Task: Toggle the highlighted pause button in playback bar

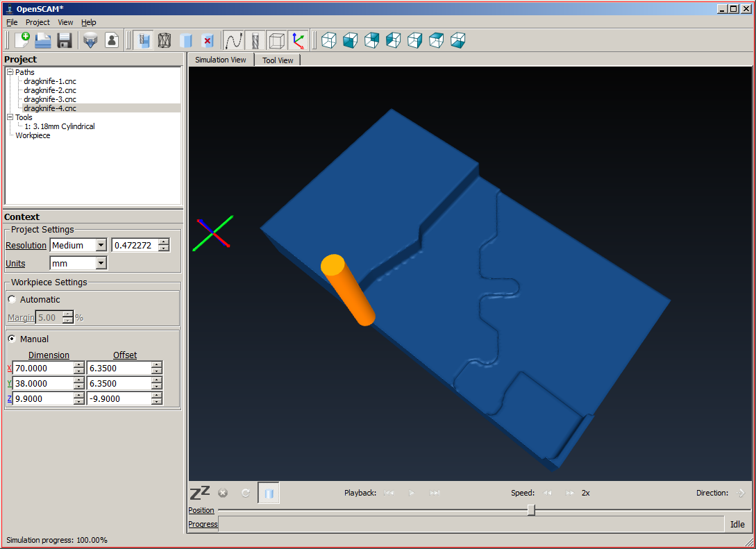Action: point(269,493)
